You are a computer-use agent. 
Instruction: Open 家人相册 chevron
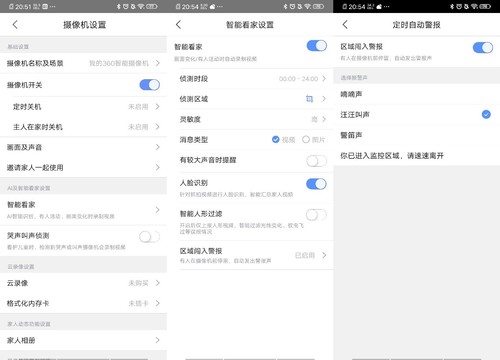click(158, 340)
